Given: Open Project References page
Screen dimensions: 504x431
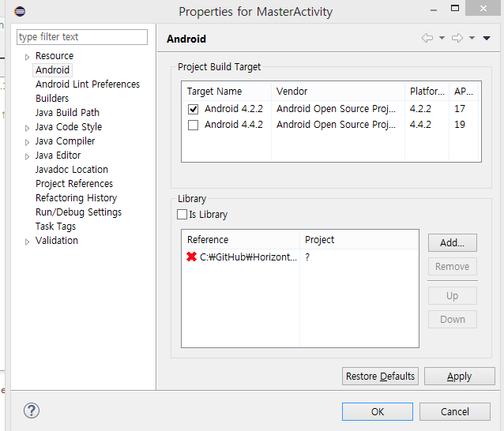Looking at the screenshot, I should click(x=74, y=183).
